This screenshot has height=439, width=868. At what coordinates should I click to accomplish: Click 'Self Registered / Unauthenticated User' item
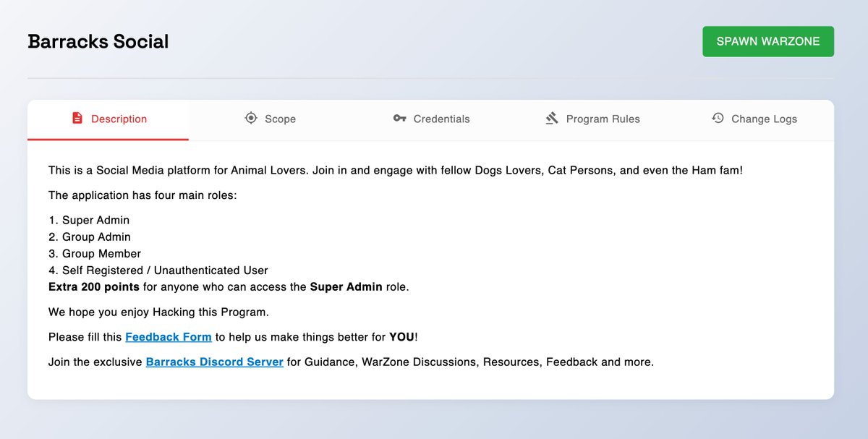pyautogui.click(x=158, y=270)
